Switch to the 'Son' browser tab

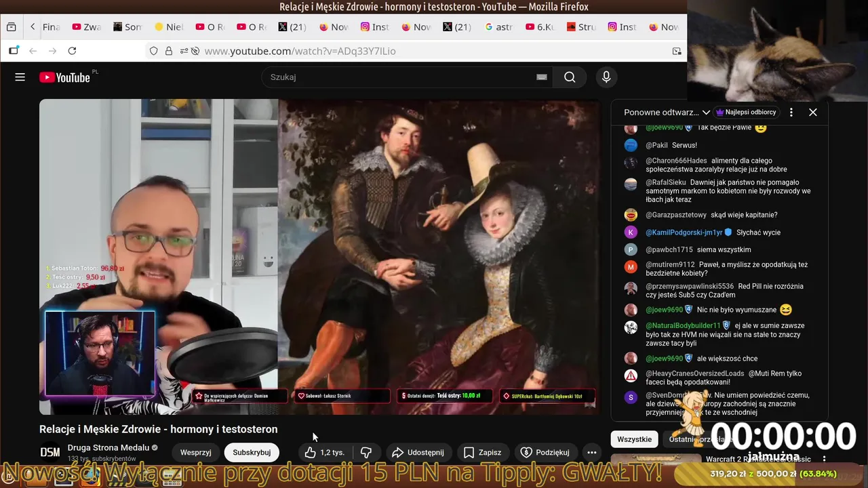click(x=127, y=27)
